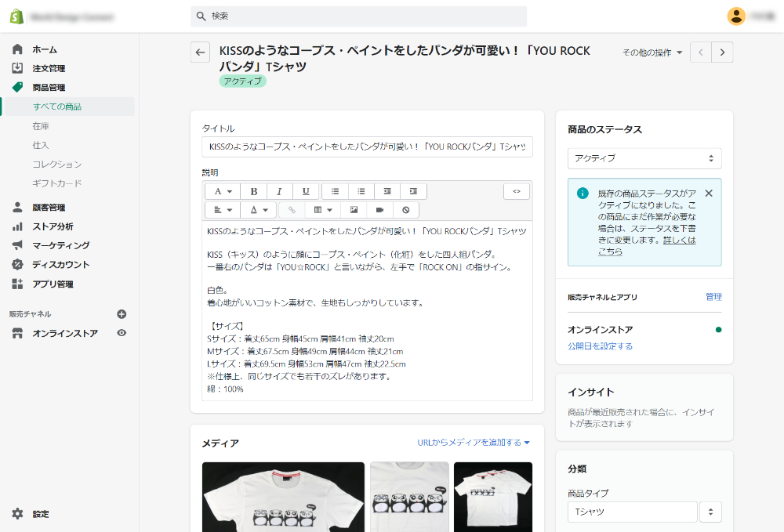784x532 pixels.
Task: Open the folded T-shirts media thumbnail
Action: click(493, 497)
